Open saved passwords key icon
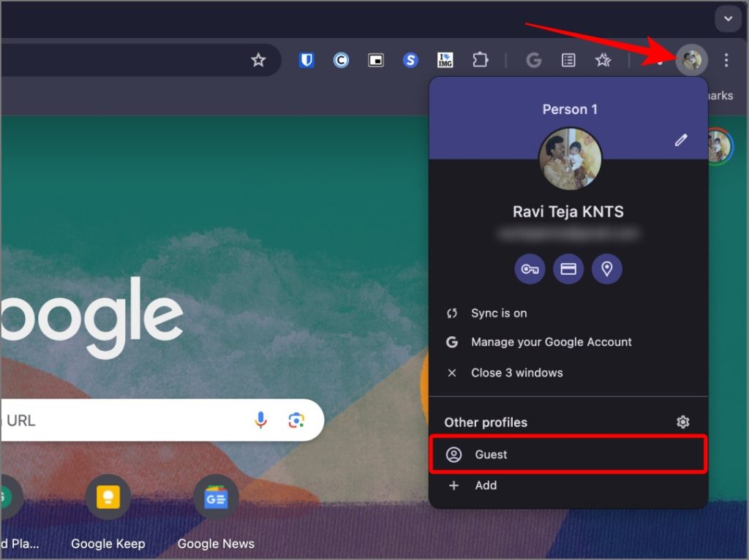 [x=530, y=269]
